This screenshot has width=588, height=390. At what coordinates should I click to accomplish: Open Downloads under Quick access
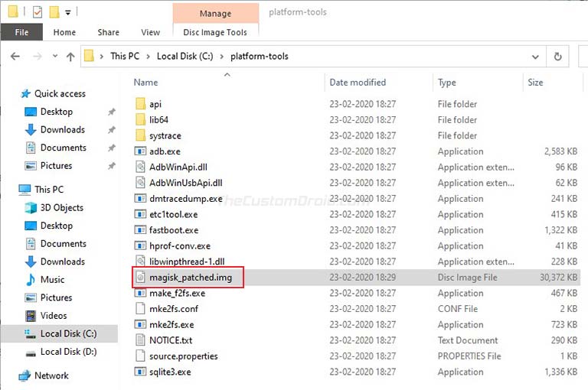(63, 130)
